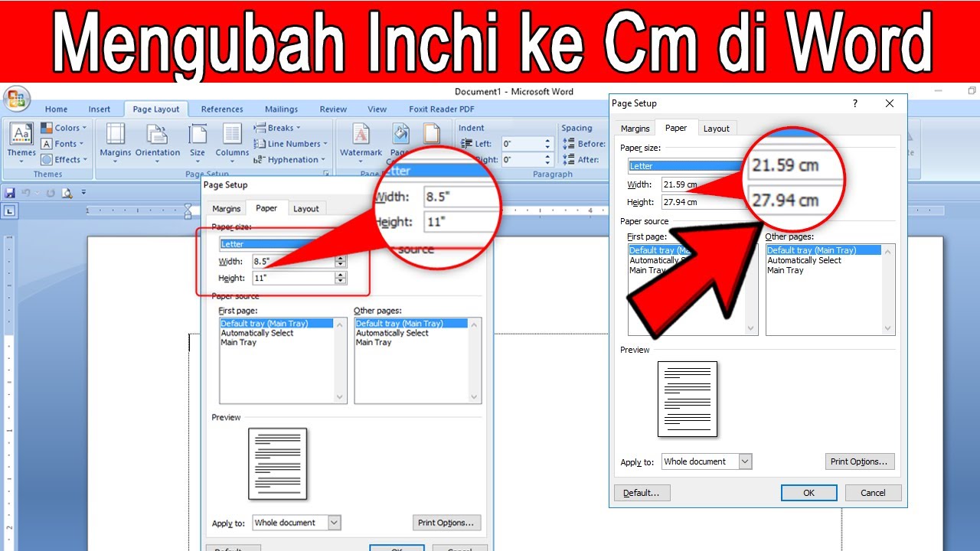
Task: Open theme Effects in the ribbon
Action: [x=64, y=160]
